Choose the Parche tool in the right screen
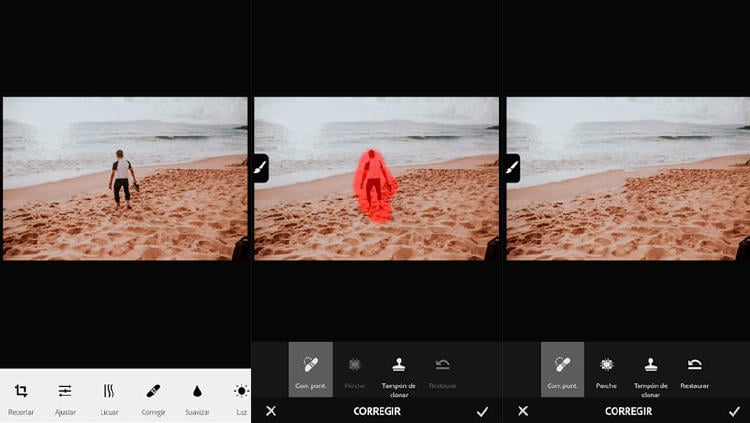This screenshot has height=423, width=750. point(606,368)
